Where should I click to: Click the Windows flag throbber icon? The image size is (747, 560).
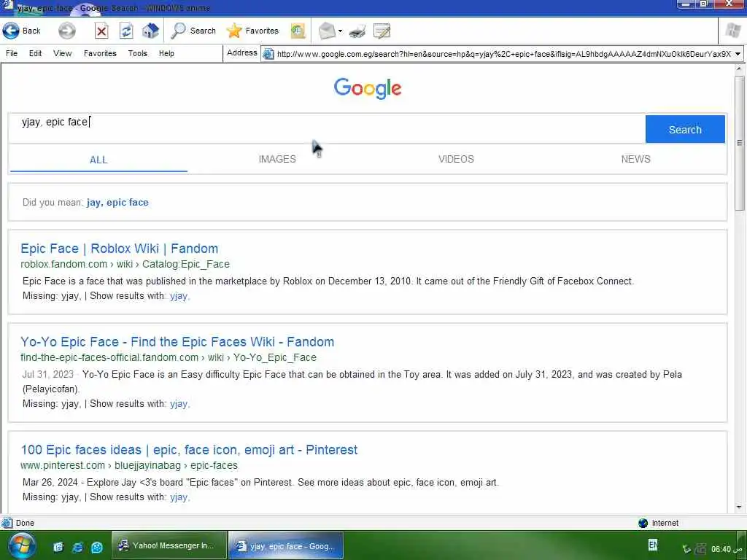tap(732, 31)
